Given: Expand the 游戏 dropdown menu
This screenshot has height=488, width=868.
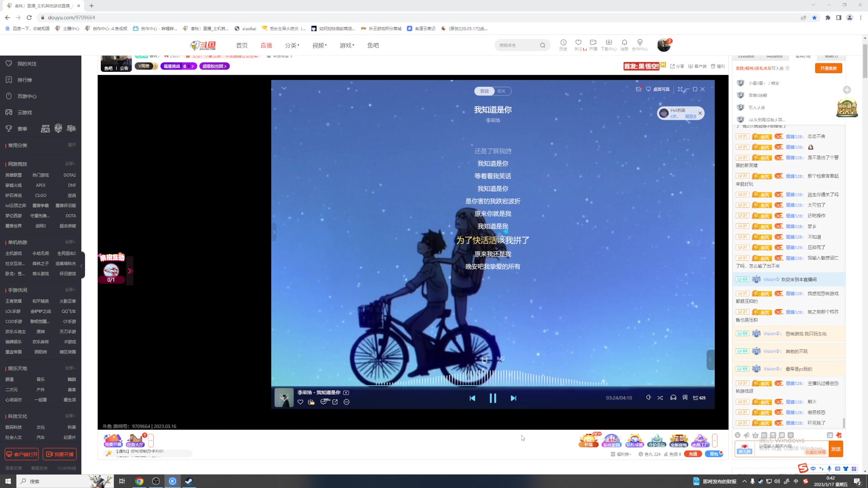Looking at the screenshot, I should (x=347, y=45).
